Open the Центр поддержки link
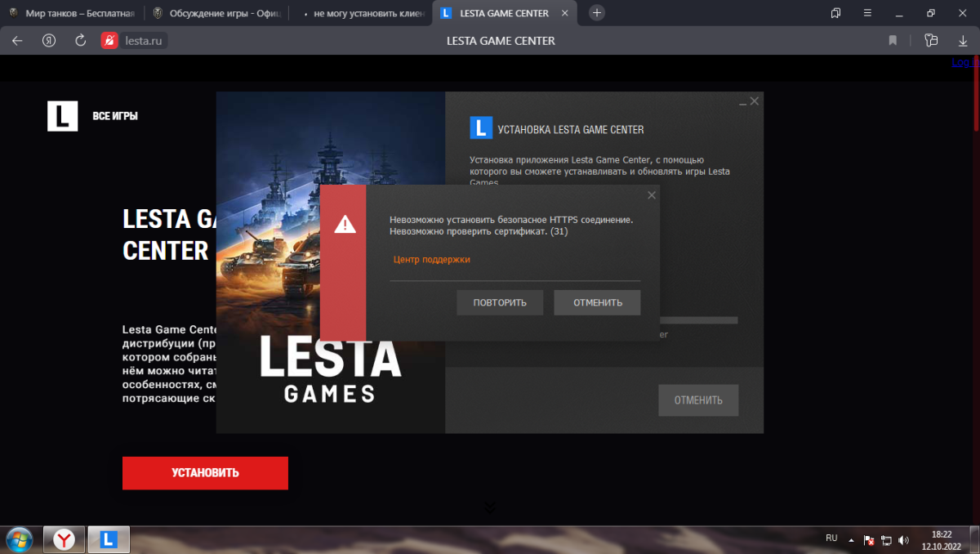 pos(431,259)
